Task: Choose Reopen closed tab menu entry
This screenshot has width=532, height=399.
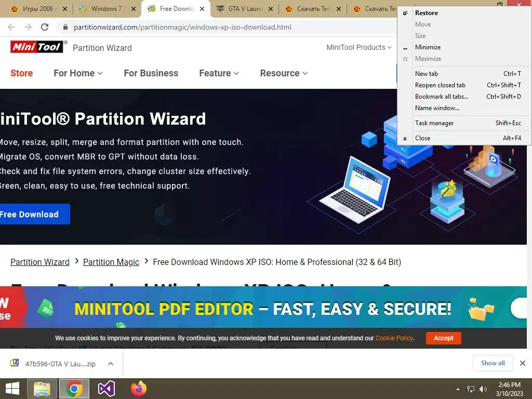Action: click(464, 85)
